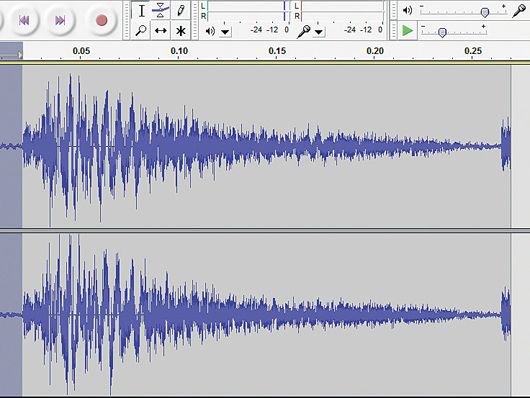
Task: Click the toolbar grabber left of tools
Action: click(x=126, y=20)
